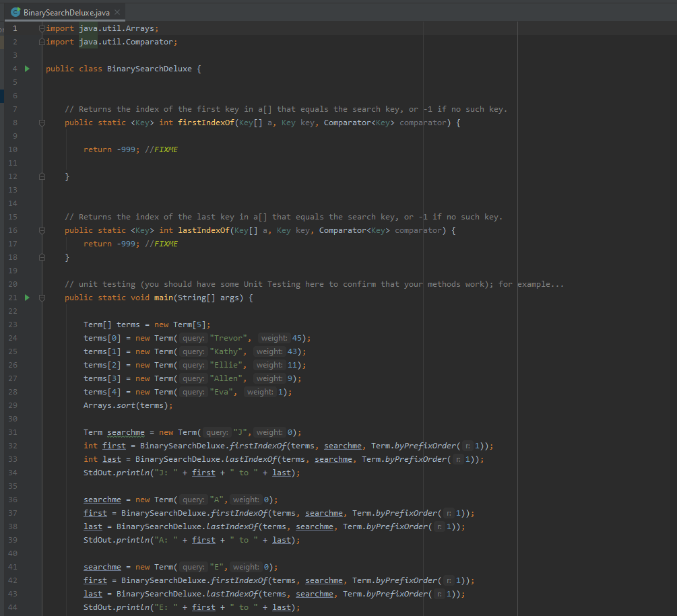Click the run arrow beside class BinarySearchDeluxe

(x=28, y=69)
